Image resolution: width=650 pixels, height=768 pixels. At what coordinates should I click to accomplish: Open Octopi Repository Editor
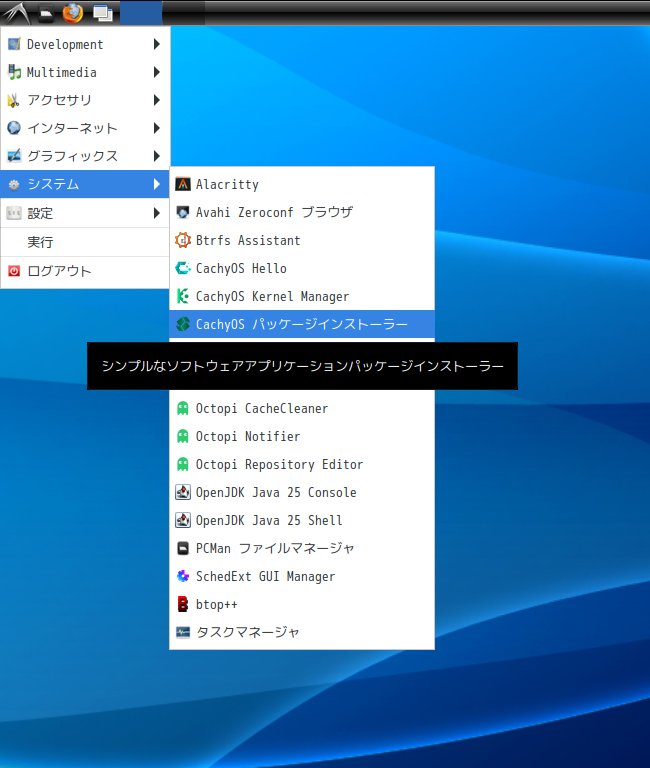(x=302, y=464)
